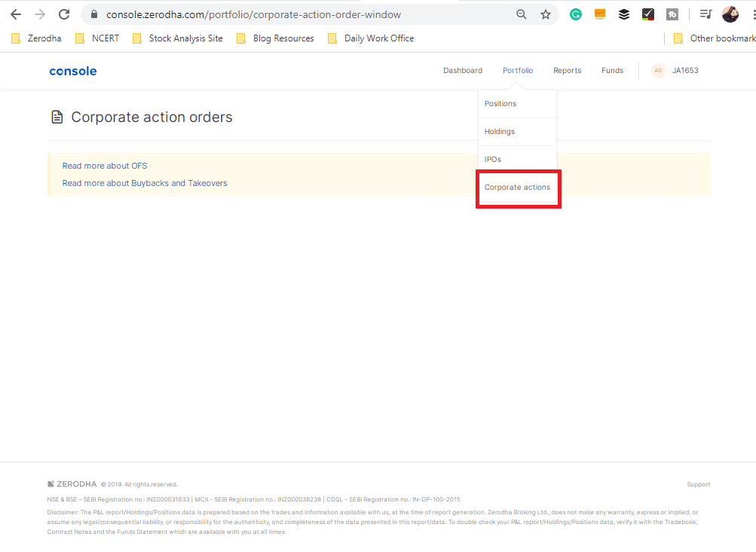This screenshot has height=552, width=756.
Task: Open the orange extension icon
Action: coord(600,14)
